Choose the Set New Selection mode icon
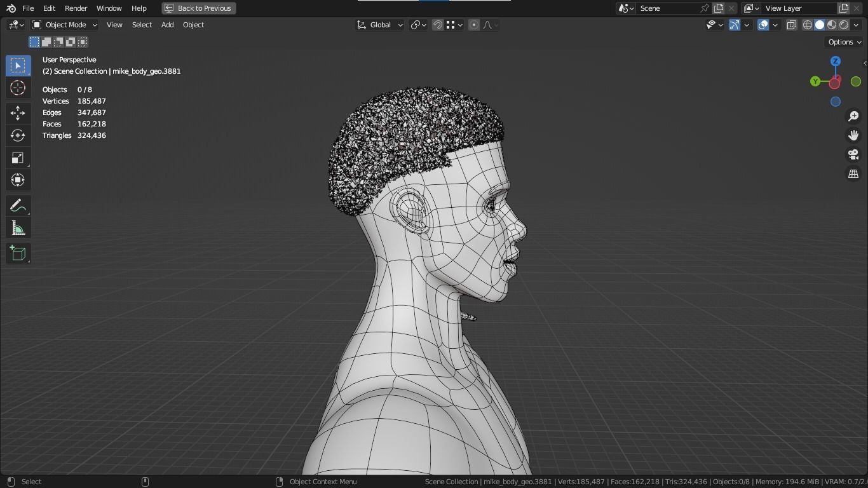Screen dimensions: 868x488 34,42
